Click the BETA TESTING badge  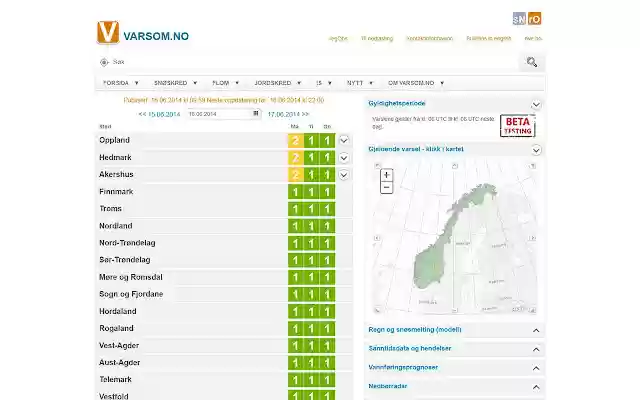click(518, 126)
